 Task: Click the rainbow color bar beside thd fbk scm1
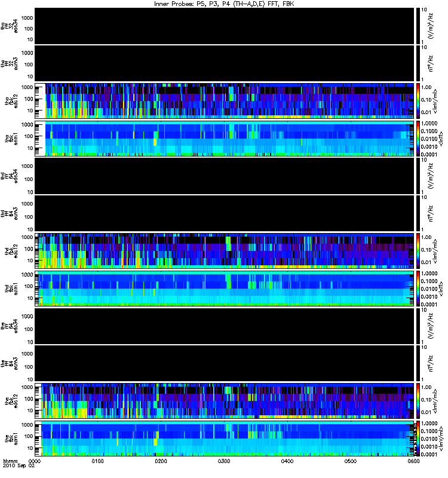418,288
